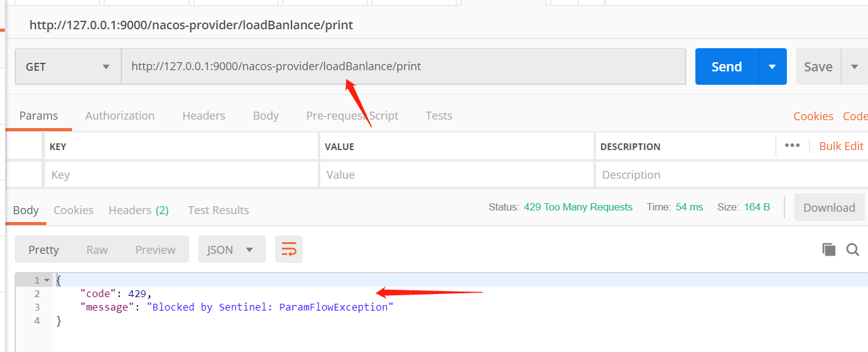Viewport: 868px width, 352px height.
Task: Click the "code": 429 line in response
Action: [x=115, y=294]
